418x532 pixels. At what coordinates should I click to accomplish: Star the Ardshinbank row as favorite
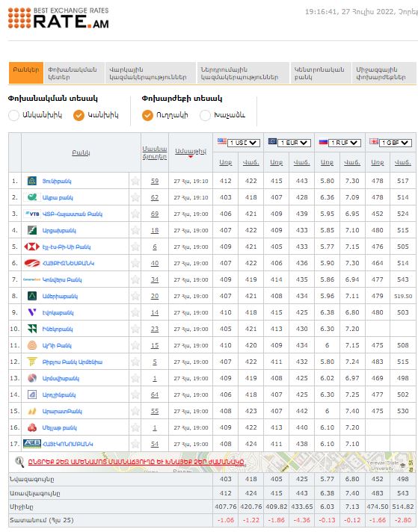point(135,395)
